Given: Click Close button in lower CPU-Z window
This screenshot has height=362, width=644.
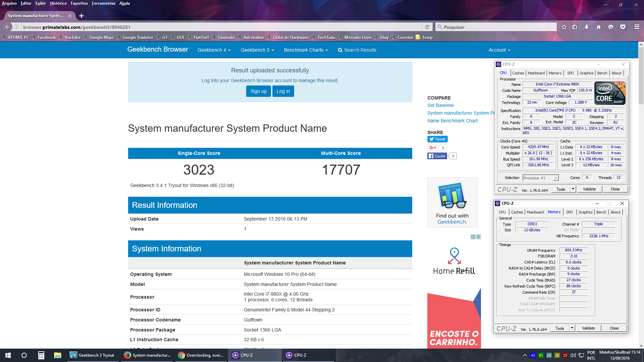Looking at the screenshot, I should (x=614, y=328).
